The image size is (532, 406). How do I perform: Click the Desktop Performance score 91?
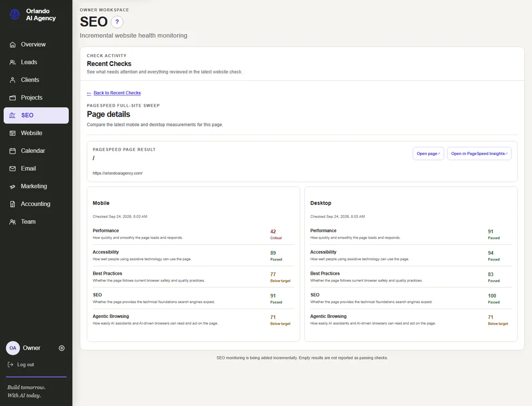pyautogui.click(x=490, y=232)
